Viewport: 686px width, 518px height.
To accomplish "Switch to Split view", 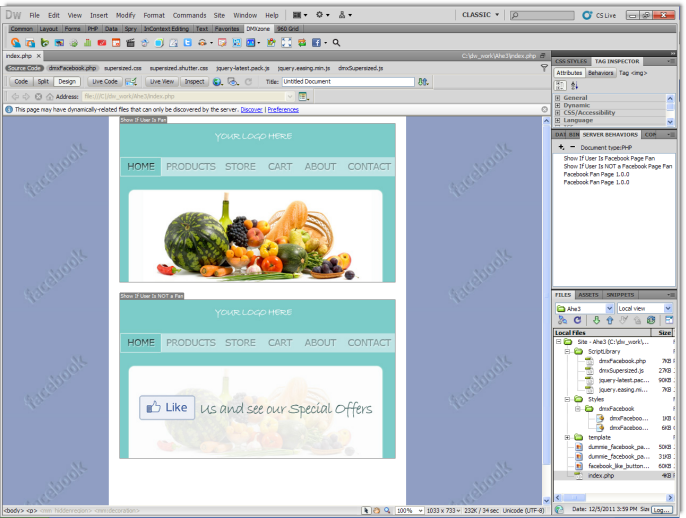I will tap(43, 81).
